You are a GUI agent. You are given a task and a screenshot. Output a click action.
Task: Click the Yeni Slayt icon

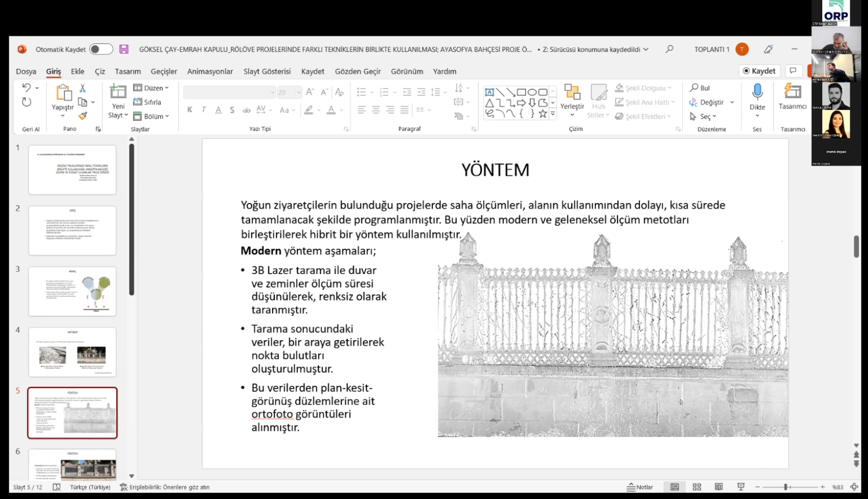click(x=118, y=91)
